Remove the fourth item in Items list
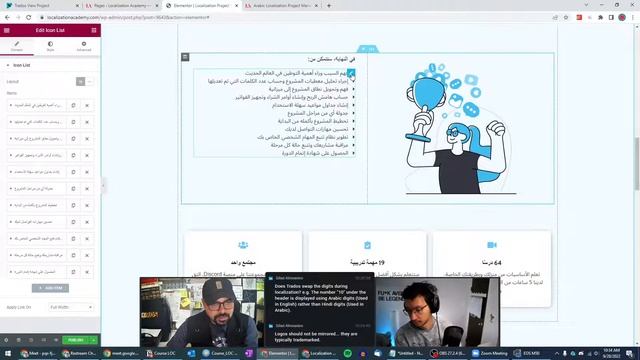Viewport: 640px width, 360px height. pyautogui.click(x=87, y=155)
